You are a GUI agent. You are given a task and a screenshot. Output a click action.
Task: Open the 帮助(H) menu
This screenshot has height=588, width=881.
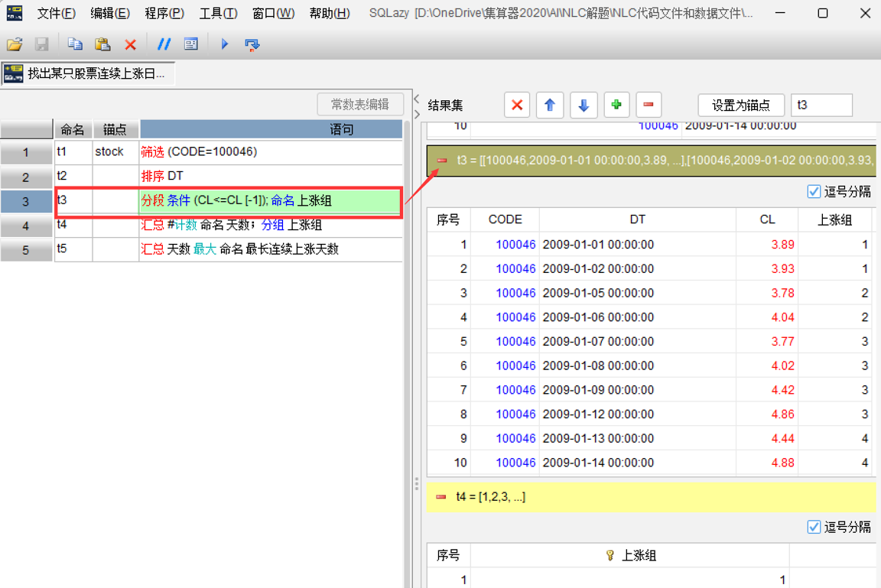(330, 13)
